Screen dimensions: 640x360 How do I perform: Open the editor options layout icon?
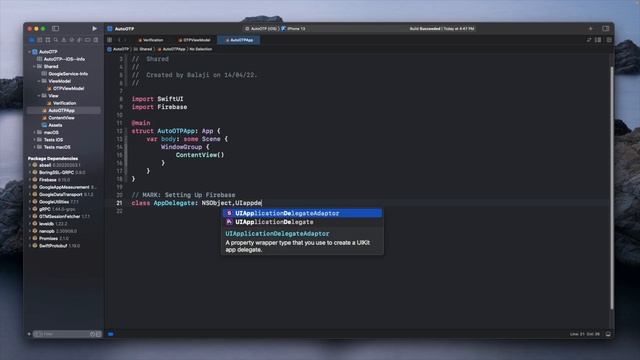tap(598, 40)
